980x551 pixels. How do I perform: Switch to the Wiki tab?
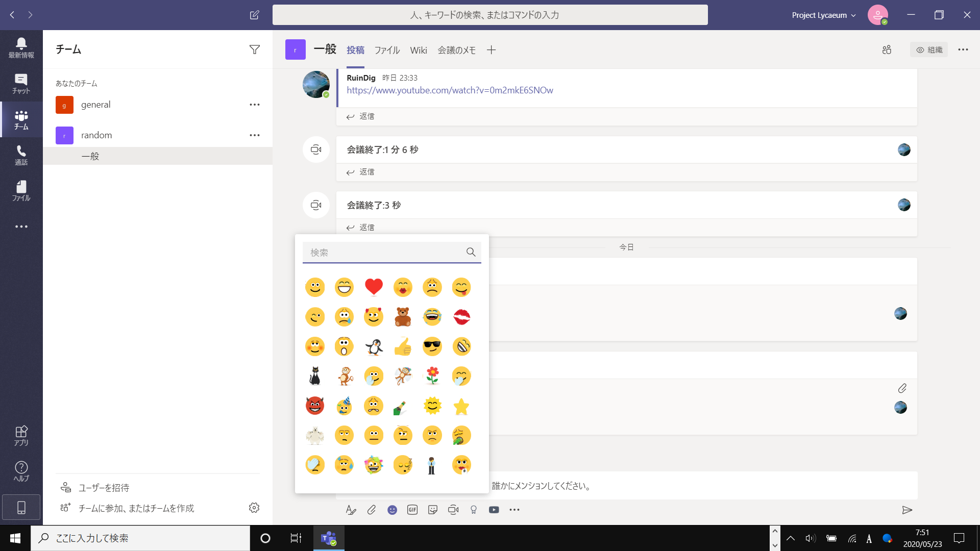tap(418, 50)
